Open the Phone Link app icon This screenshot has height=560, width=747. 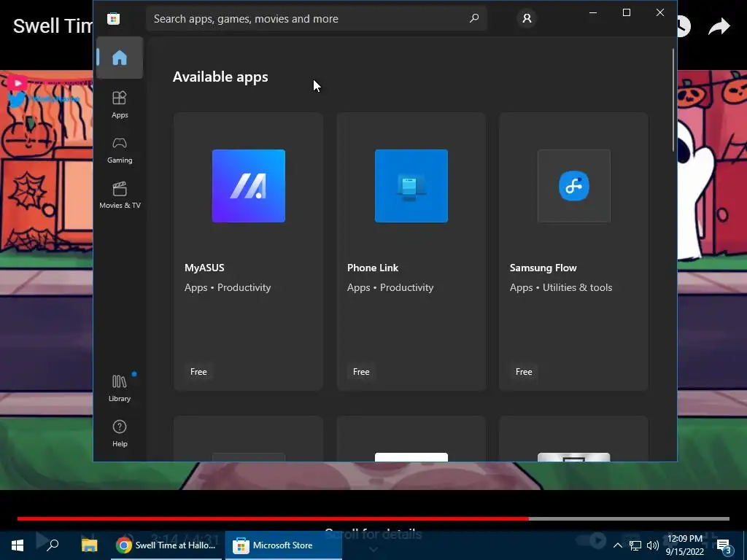coord(411,186)
